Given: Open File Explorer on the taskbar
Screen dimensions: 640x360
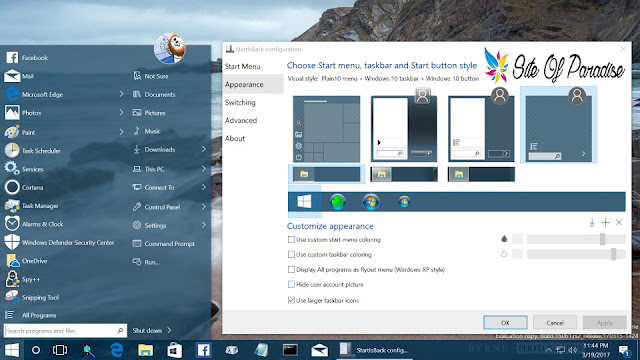Looking at the screenshot, I should [145, 350].
